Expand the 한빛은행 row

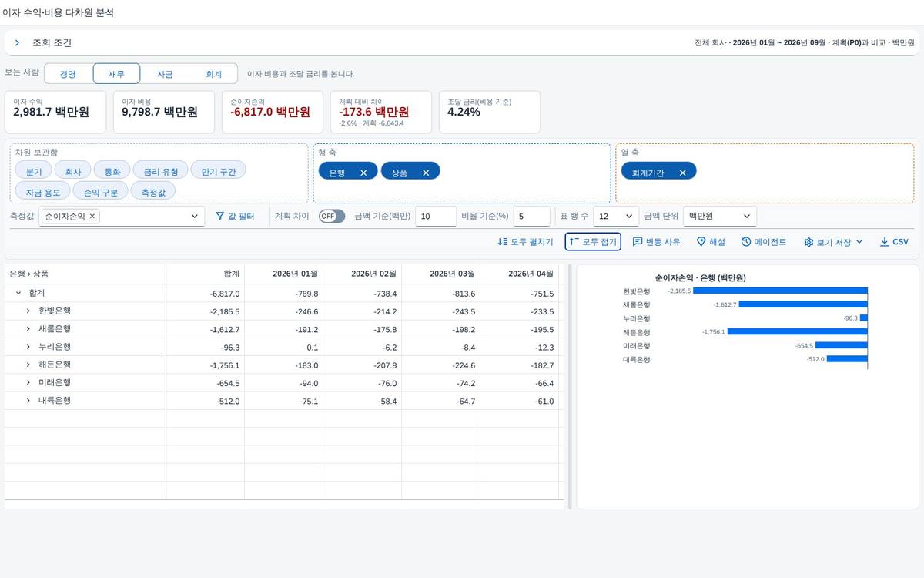point(28,311)
